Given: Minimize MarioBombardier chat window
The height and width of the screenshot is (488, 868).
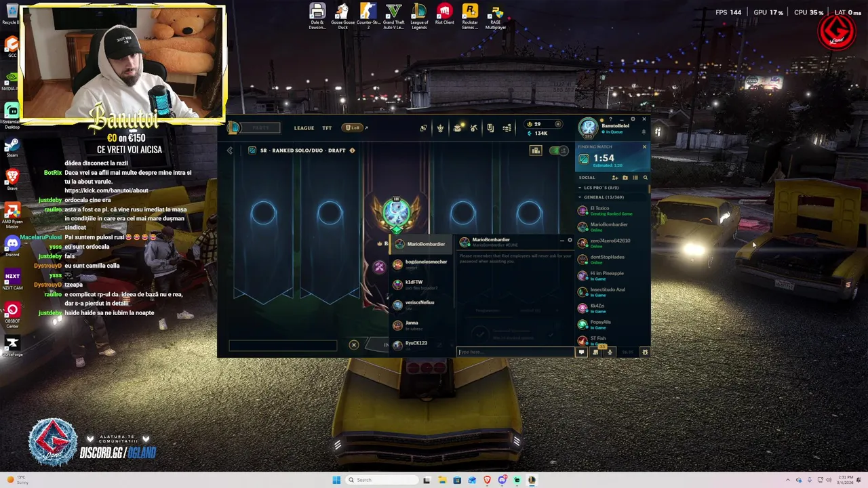Looking at the screenshot, I should tap(561, 241).
